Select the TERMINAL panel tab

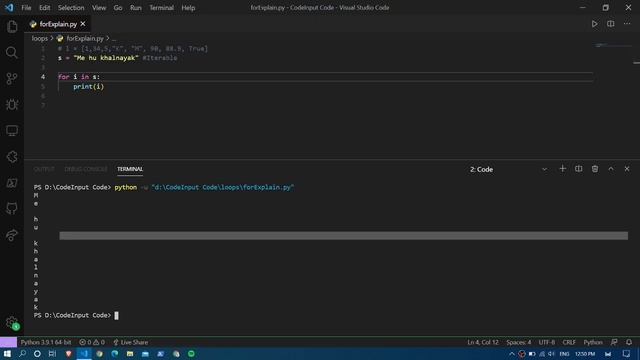(x=130, y=169)
